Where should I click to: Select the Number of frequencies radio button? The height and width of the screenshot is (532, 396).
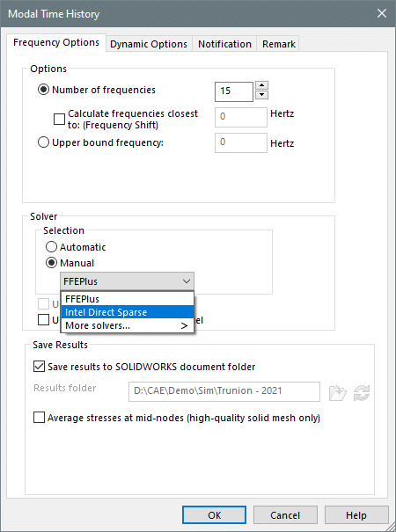pyautogui.click(x=43, y=90)
